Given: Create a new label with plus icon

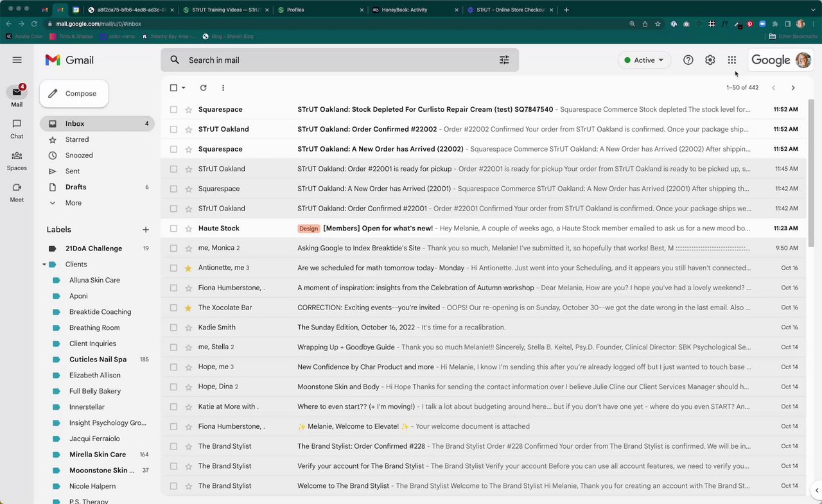Looking at the screenshot, I should (146, 229).
